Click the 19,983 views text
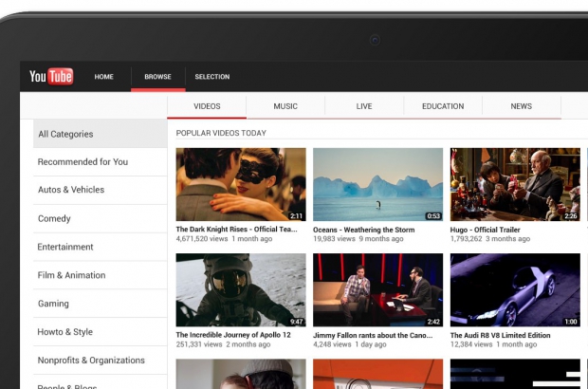Screen dimensions: 588x389 (x=334, y=238)
